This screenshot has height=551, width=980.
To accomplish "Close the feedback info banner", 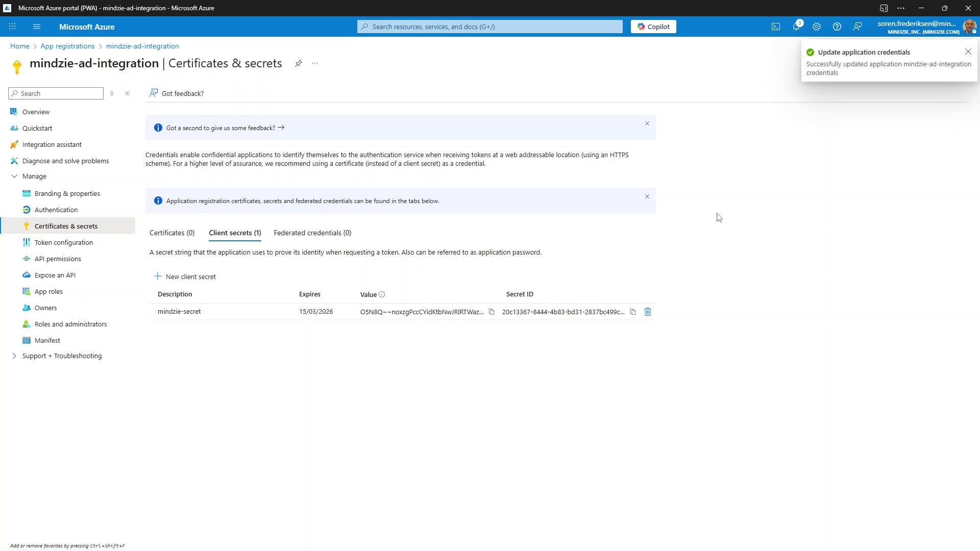I will [647, 123].
